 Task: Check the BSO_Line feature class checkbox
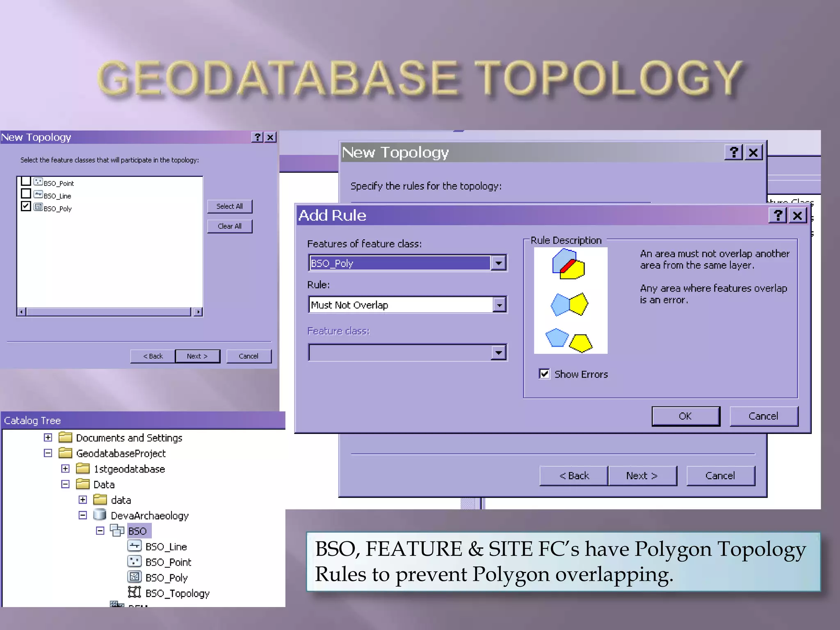tap(26, 193)
